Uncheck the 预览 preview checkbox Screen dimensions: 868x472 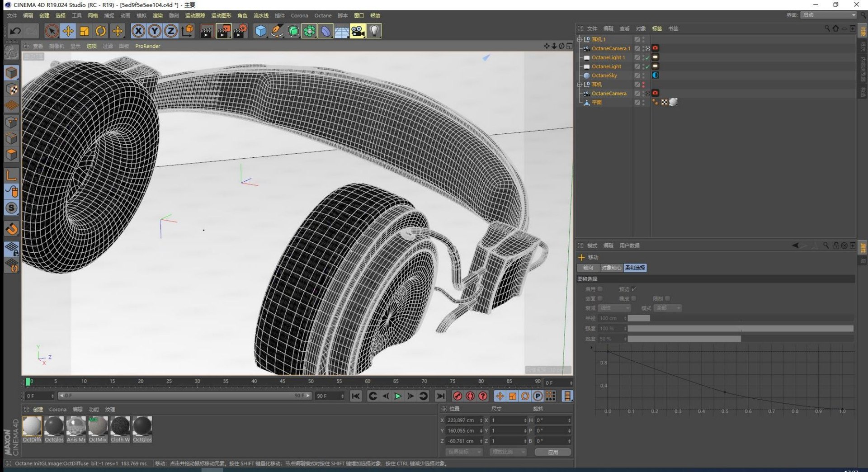pos(634,289)
